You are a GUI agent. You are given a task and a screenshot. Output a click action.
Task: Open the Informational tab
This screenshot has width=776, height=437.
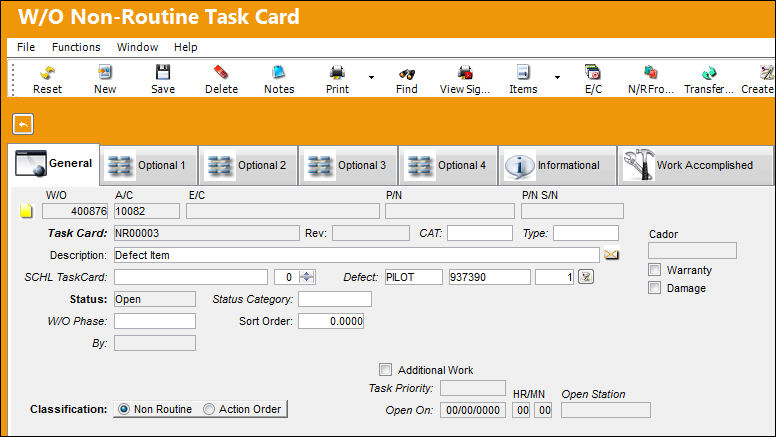tap(558, 165)
